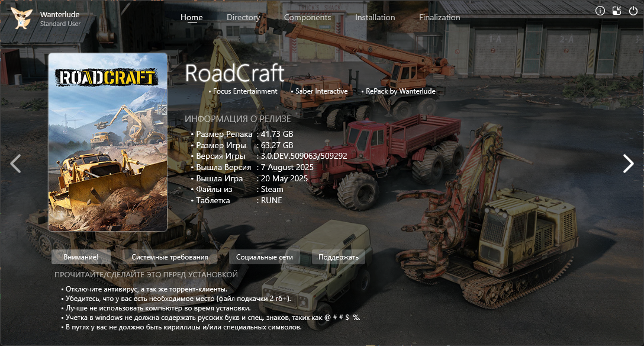
Task: Open the info icon at top right
Action: click(600, 11)
